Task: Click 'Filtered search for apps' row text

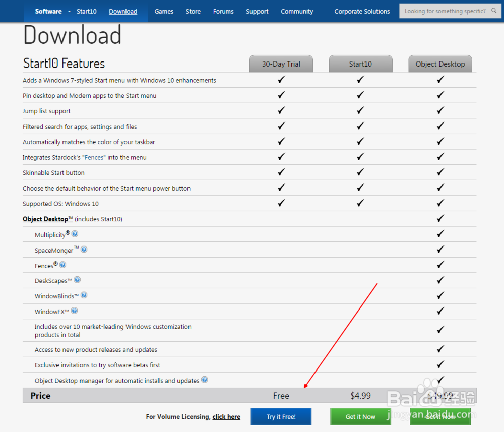Action: [80, 127]
